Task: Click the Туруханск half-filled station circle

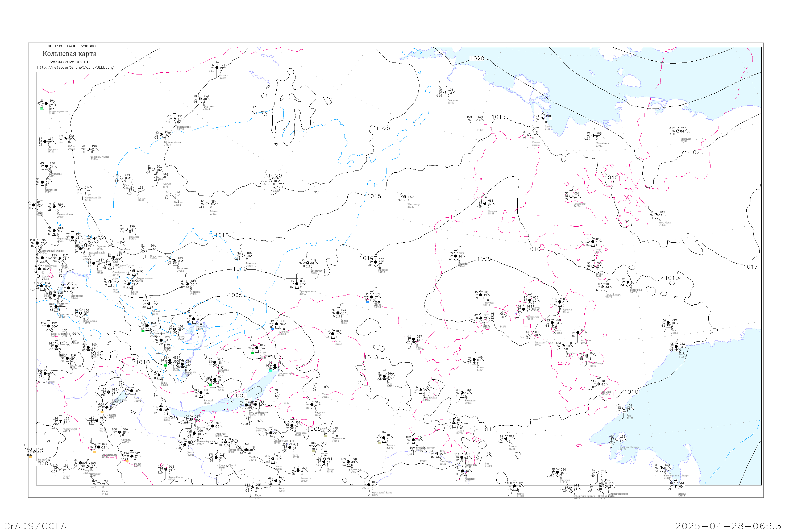Action: [x=201, y=99]
